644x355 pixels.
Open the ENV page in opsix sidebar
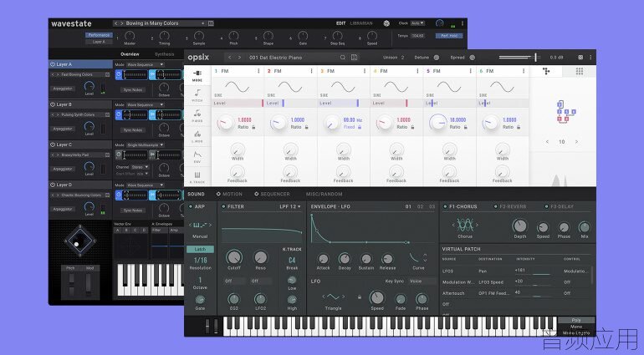[x=197, y=157]
